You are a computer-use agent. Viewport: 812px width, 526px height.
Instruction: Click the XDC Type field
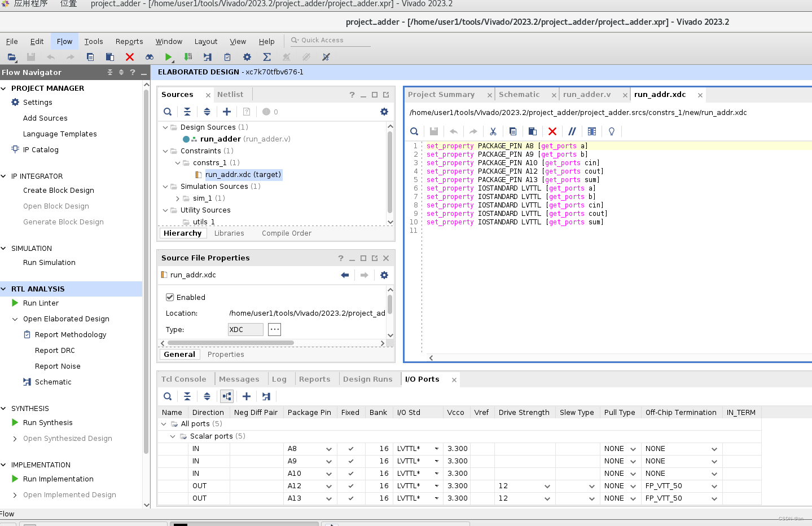point(245,329)
